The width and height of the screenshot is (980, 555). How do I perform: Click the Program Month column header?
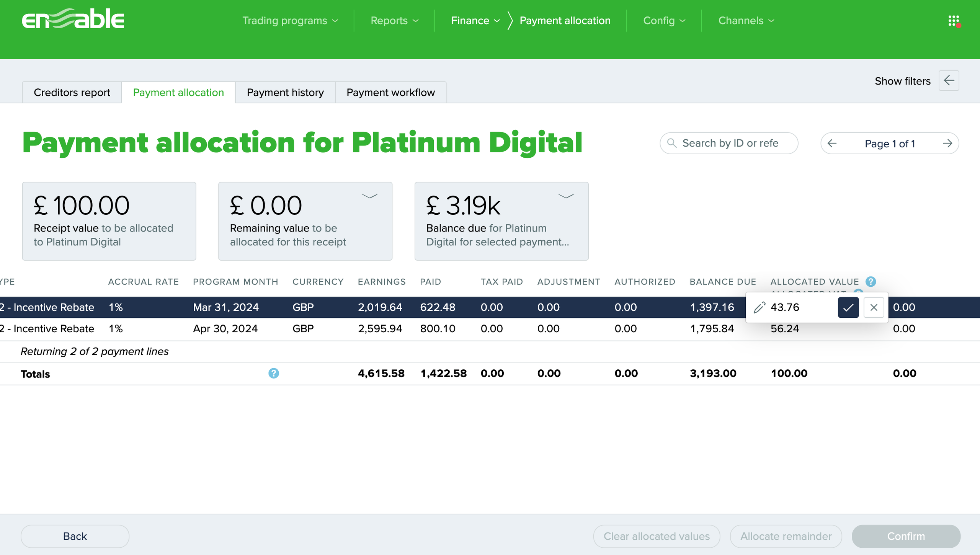pos(235,282)
